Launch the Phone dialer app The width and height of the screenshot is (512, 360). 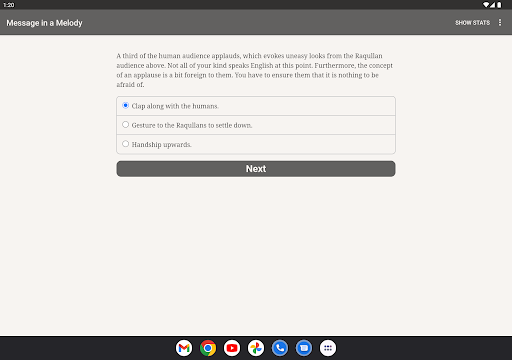280,348
